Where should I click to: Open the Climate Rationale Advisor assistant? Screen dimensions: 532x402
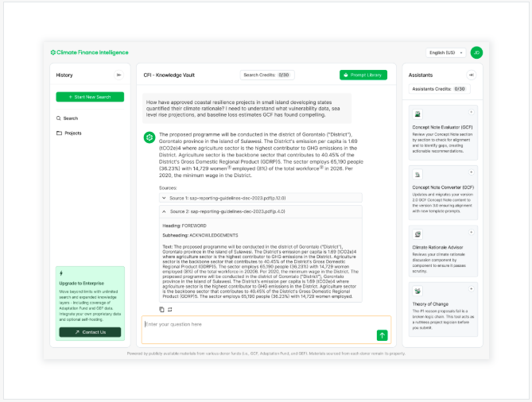coord(443,251)
